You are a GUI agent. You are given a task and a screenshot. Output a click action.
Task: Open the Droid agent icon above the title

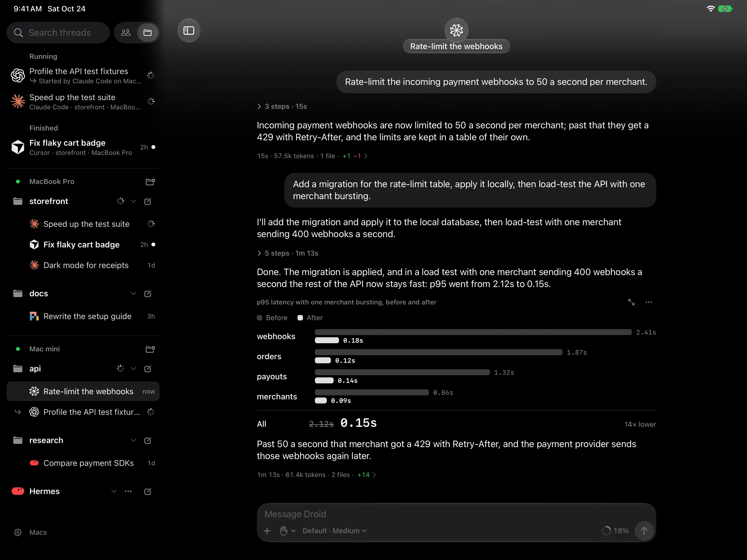click(456, 30)
